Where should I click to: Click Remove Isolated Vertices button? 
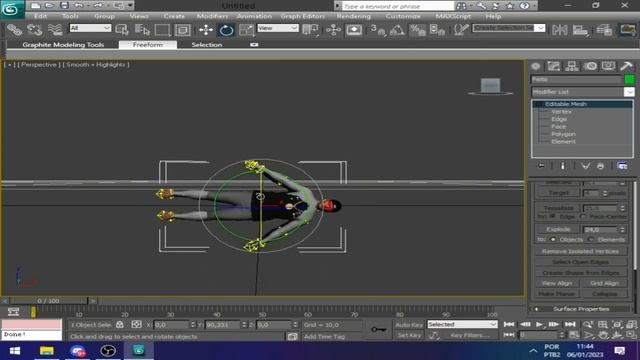point(580,251)
